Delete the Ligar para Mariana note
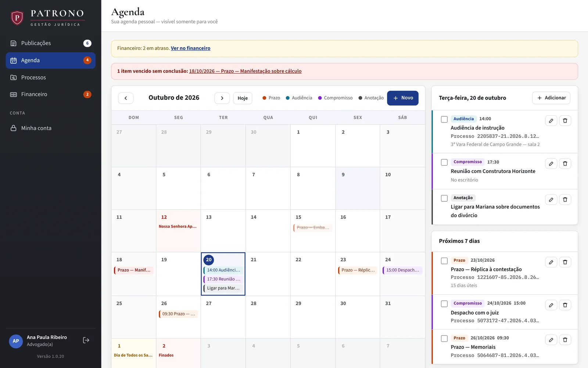The image size is (588, 368). [565, 199]
